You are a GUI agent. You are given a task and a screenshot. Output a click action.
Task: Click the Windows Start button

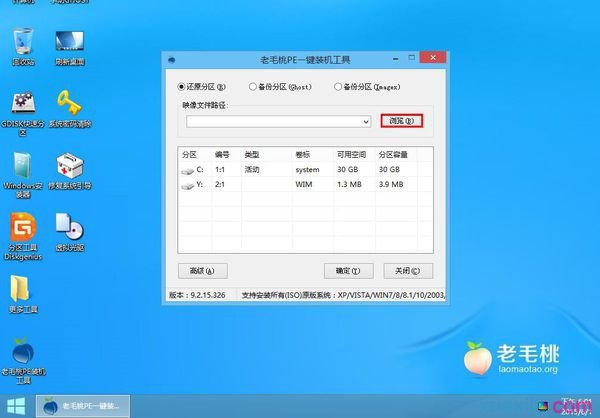tap(16, 406)
